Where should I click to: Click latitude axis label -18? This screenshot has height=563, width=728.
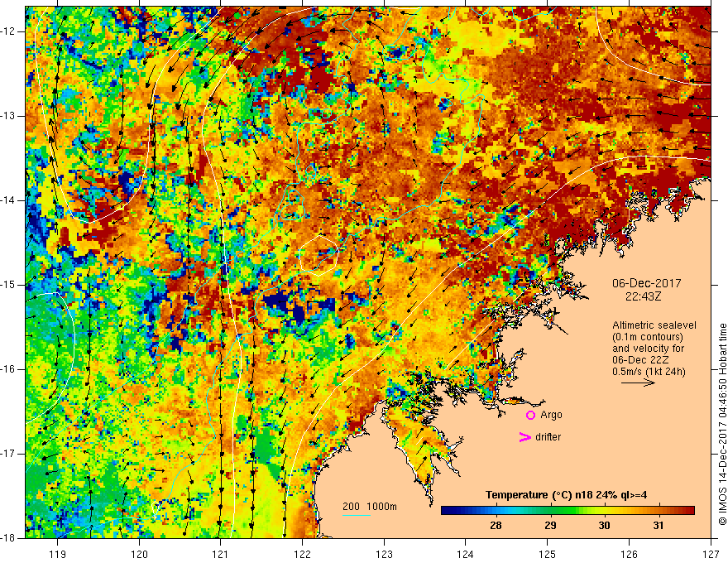point(8,538)
